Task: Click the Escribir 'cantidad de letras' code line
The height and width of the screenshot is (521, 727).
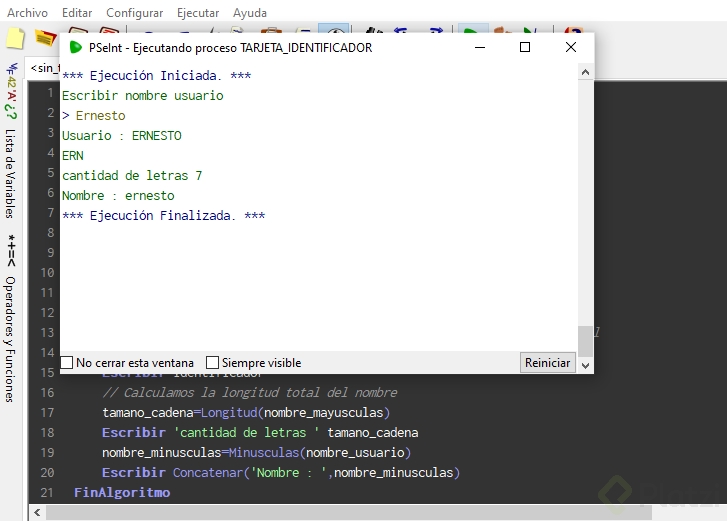Action: point(260,432)
